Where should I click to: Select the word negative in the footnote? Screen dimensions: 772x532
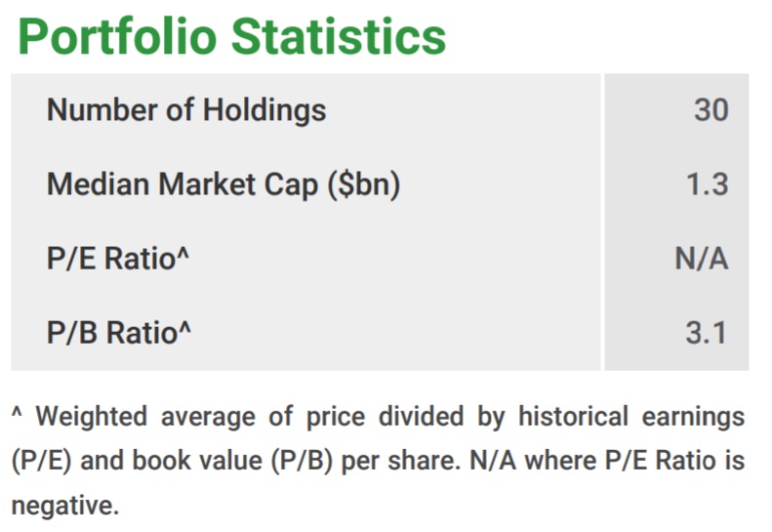tap(61, 508)
